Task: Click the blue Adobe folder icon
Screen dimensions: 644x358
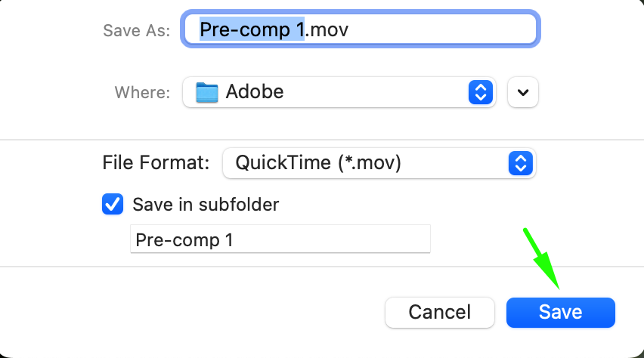Action: click(x=206, y=92)
